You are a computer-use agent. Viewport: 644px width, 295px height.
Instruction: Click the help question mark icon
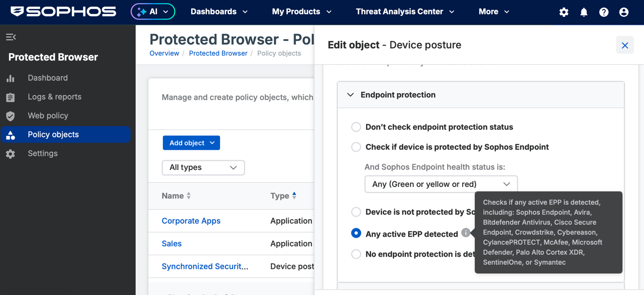[x=603, y=12]
